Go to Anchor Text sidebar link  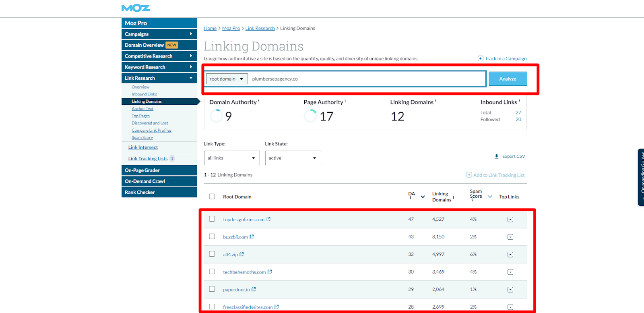(142, 109)
